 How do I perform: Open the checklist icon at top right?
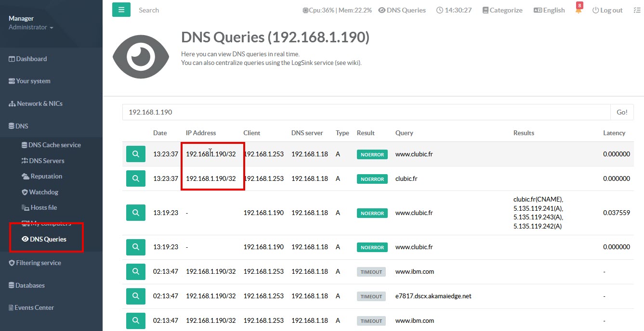click(637, 10)
